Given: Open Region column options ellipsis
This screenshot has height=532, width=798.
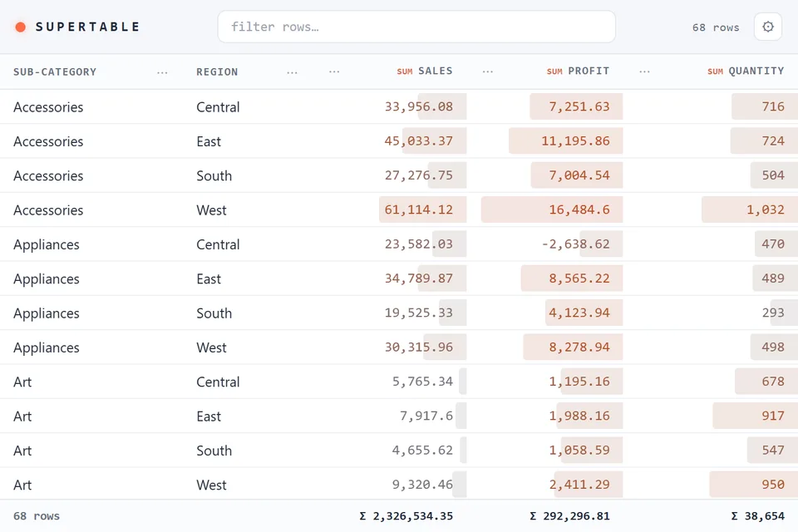Looking at the screenshot, I should (292, 72).
